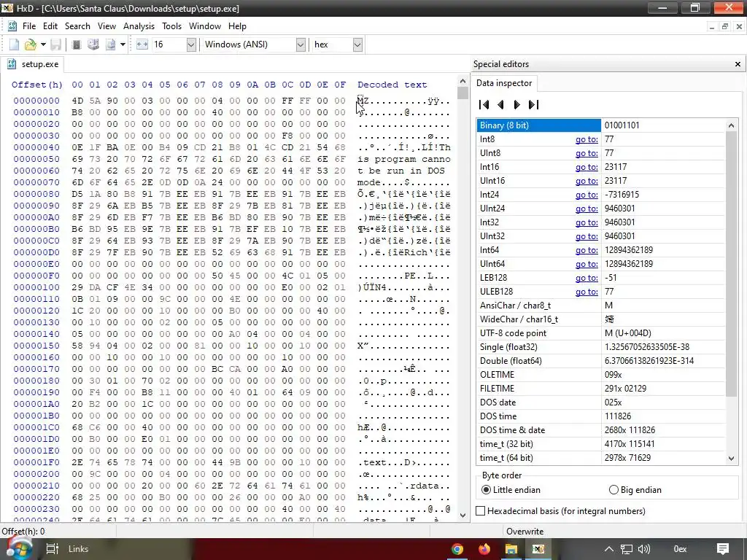Click hex byte 4D at offset 00000000
The height and width of the screenshot is (560, 747).
77,101
